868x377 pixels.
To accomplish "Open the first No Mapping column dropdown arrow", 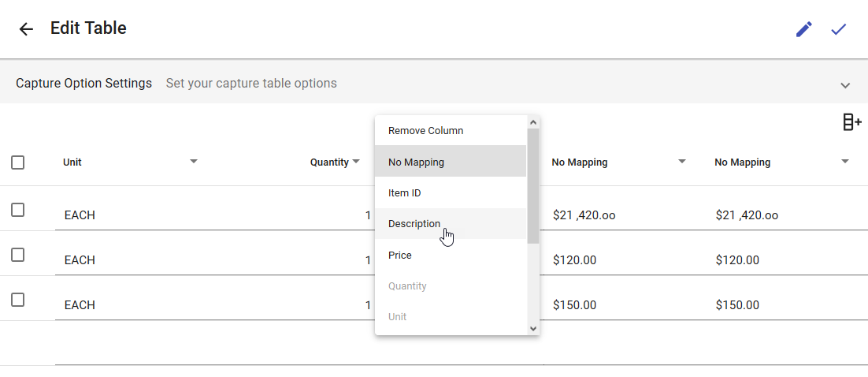I will (x=682, y=162).
